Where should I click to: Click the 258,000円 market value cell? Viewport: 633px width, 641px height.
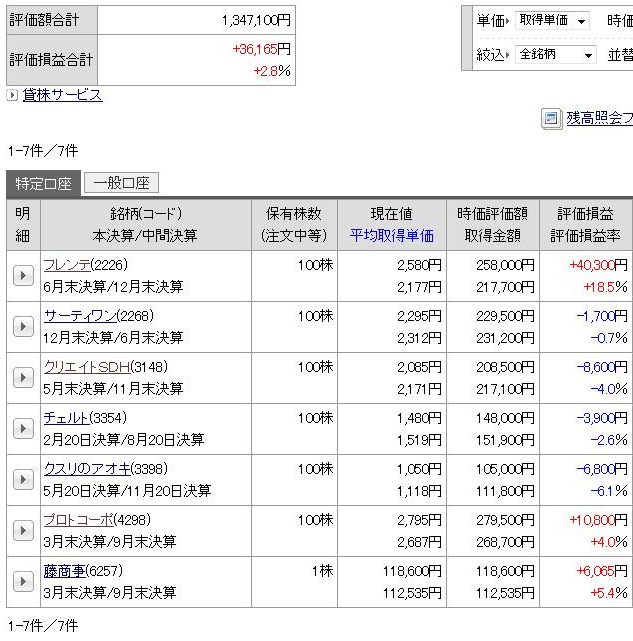505,265
